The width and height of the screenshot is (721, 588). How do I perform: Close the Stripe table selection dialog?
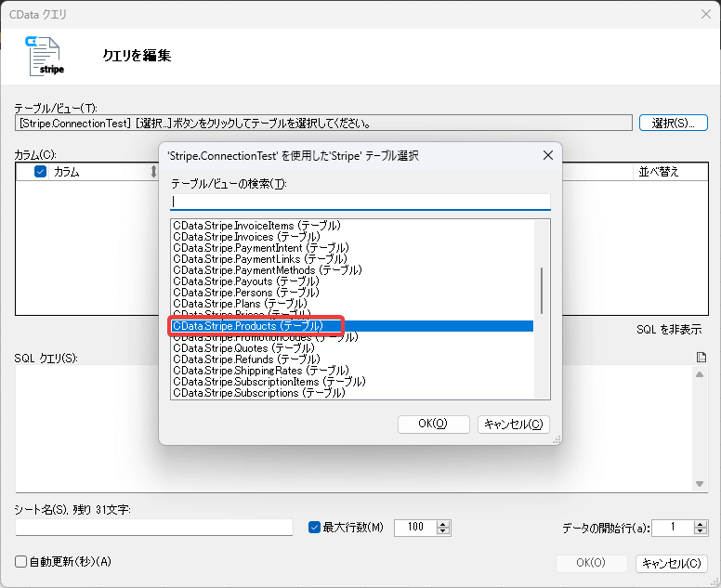pos(547,155)
